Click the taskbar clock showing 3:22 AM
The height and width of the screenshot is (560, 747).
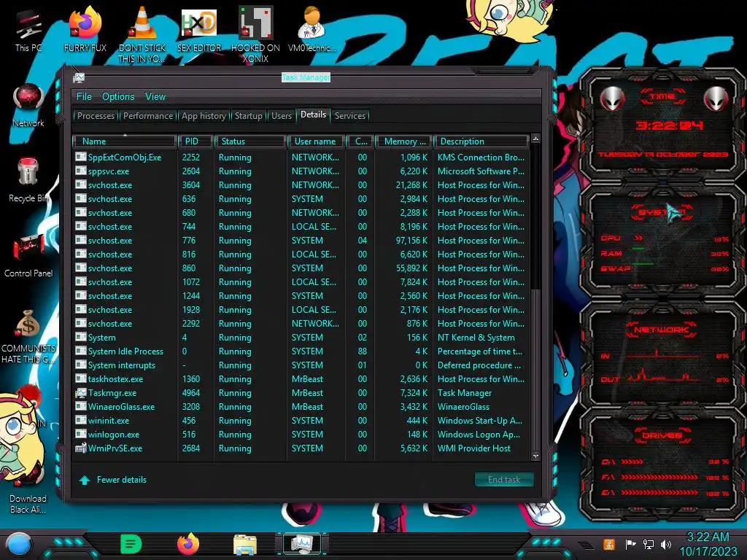pos(708,544)
